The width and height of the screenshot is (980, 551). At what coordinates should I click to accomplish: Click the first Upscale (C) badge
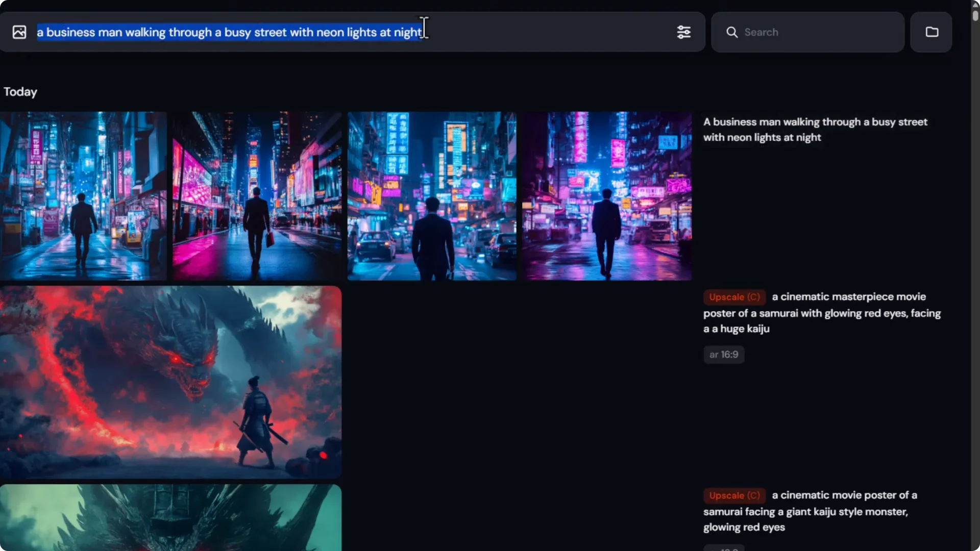point(733,296)
